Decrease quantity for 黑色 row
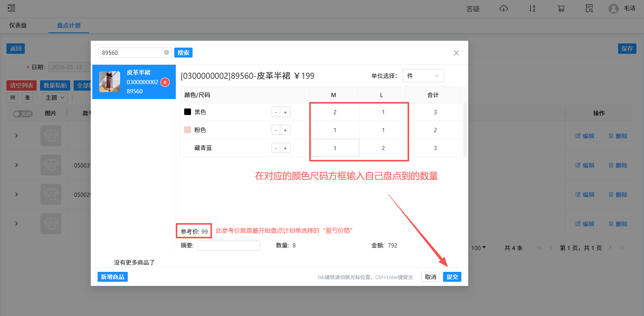 pos(276,112)
